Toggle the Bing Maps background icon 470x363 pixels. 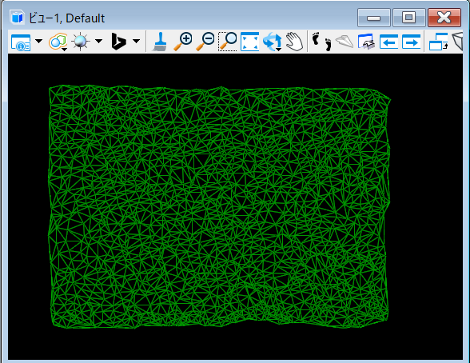coord(119,42)
